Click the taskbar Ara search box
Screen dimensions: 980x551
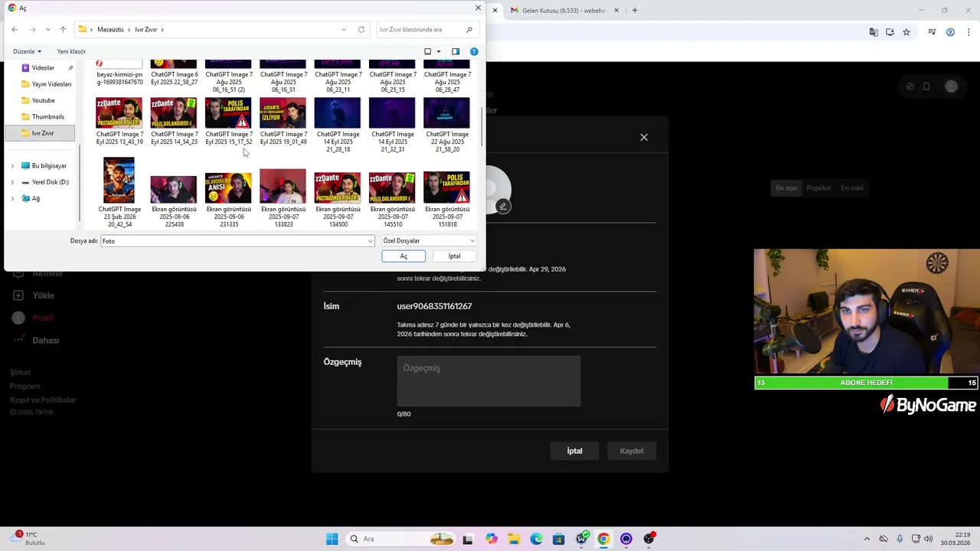[401, 539]
